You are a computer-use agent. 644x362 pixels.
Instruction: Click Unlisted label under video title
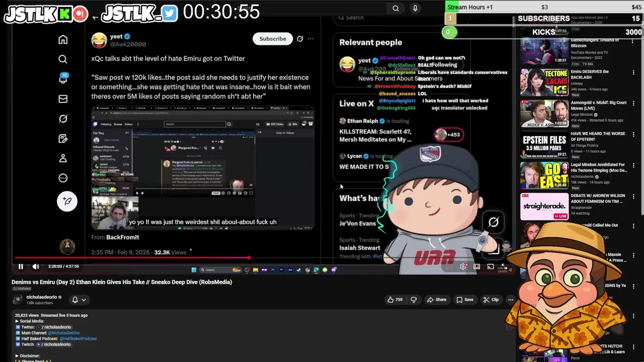pyautogui.click(x=22, y=289)
